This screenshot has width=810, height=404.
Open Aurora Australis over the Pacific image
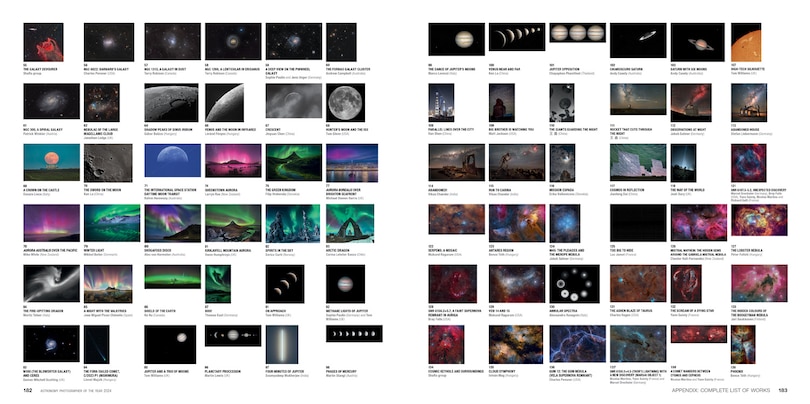coord(52,223)
